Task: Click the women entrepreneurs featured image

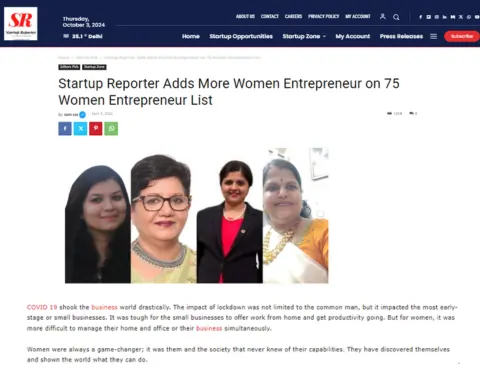Action: (197, 215)
